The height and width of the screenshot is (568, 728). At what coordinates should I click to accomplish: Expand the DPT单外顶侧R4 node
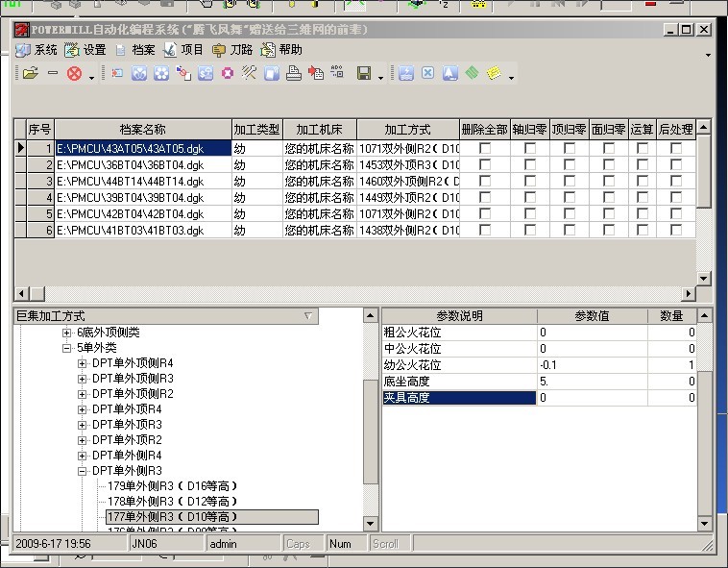tap(82, 363)
